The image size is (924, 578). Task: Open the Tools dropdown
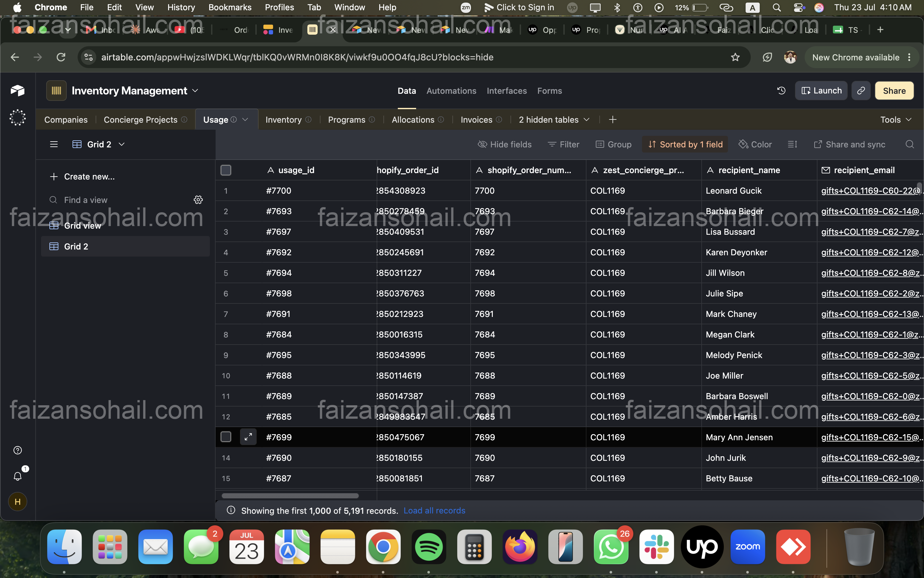pos(896,120)
